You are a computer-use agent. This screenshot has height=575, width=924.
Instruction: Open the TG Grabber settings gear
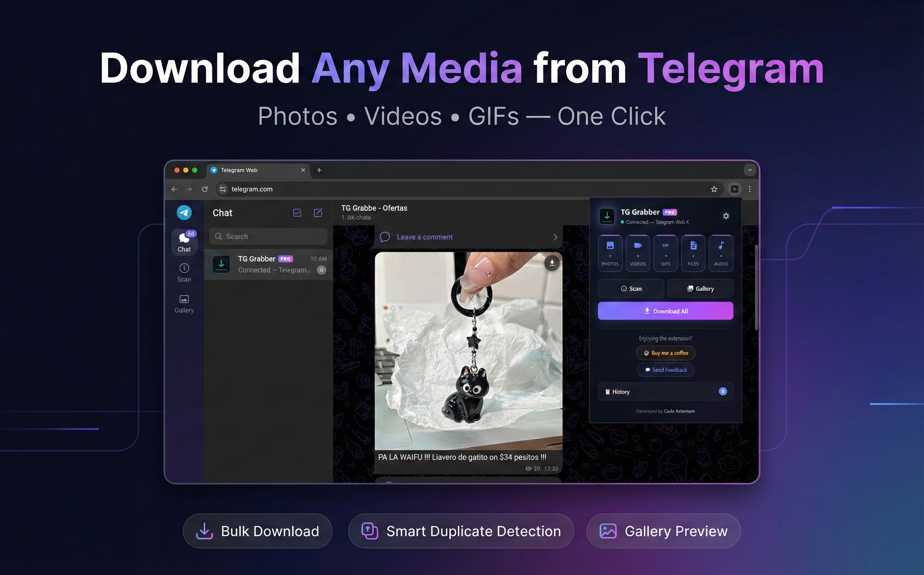[726, 216]
